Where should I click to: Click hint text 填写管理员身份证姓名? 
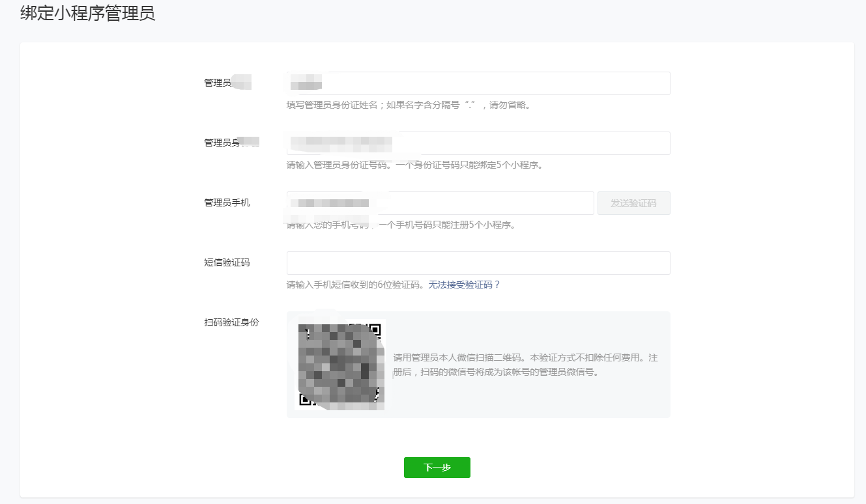click(332, 105)
